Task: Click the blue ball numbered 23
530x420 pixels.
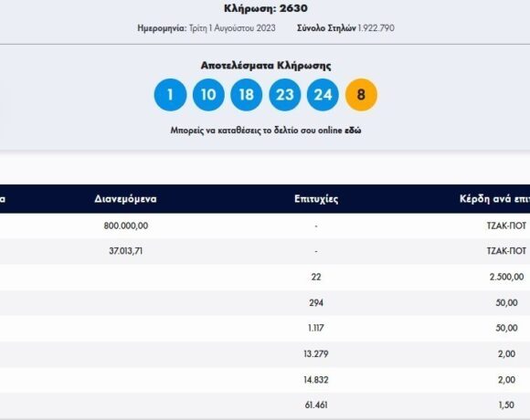Action: [284, 95]
